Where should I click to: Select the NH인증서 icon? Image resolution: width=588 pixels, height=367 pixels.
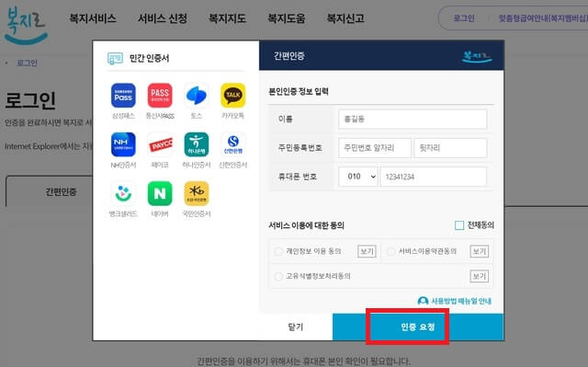pyautogui.click(x=123, y=144)
